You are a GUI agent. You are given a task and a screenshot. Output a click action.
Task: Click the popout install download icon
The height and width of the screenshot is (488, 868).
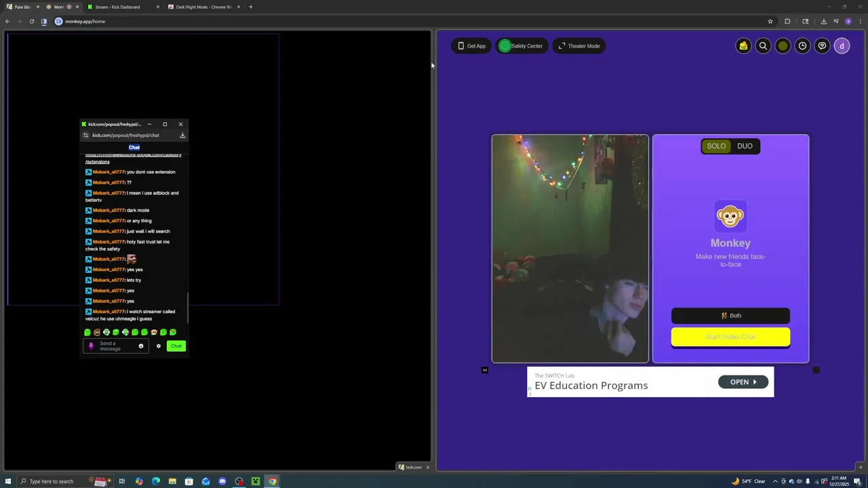tap(182, 135)
